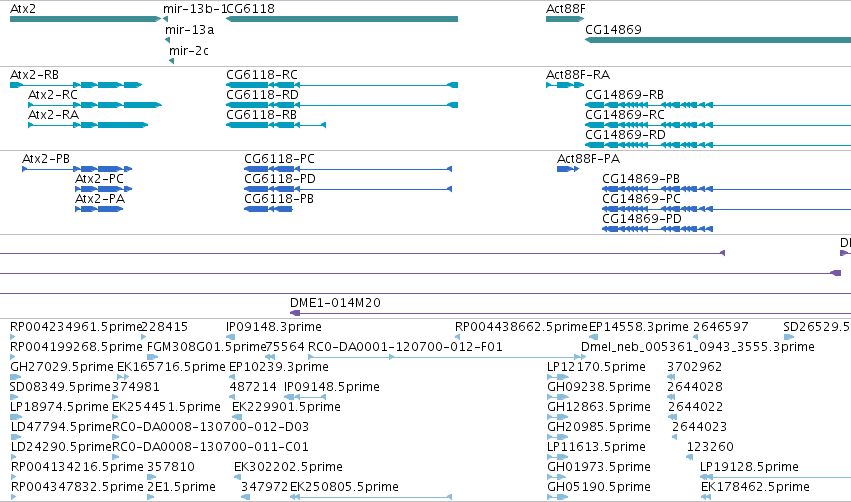Click the 228415 feature label

pyautogui.click(x=164, y=327)
